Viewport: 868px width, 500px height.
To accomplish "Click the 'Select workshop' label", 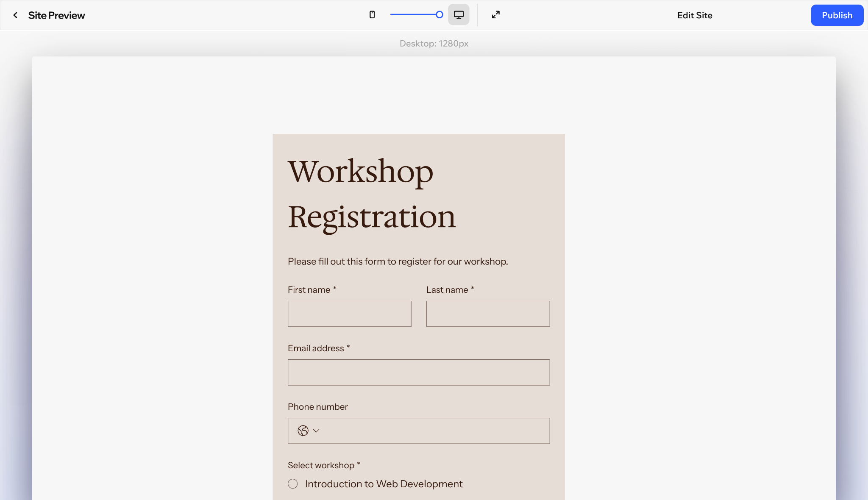I will point(324,465).
